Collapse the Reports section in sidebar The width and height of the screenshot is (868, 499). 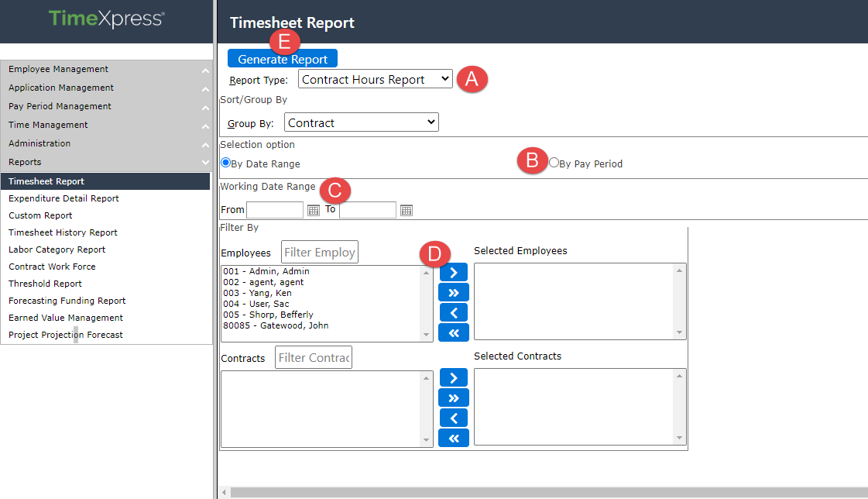pyautogui.click(x=205, y=162)
